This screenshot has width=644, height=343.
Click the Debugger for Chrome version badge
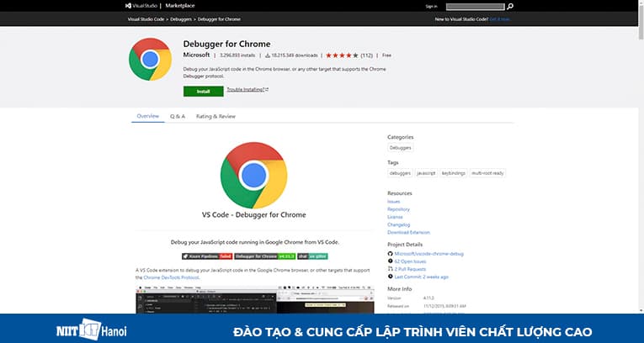(265, 256)
